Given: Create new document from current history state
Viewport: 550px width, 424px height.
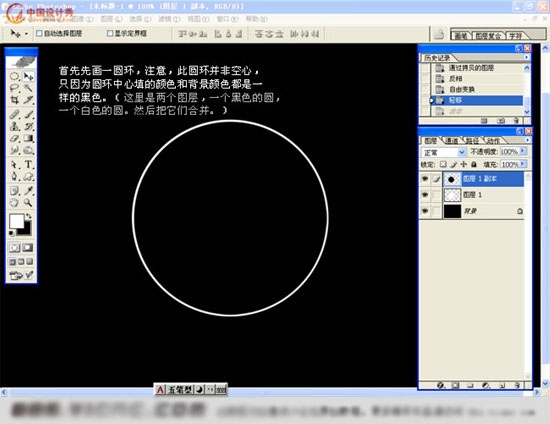Looking at the screenshot, I should 484,121.
